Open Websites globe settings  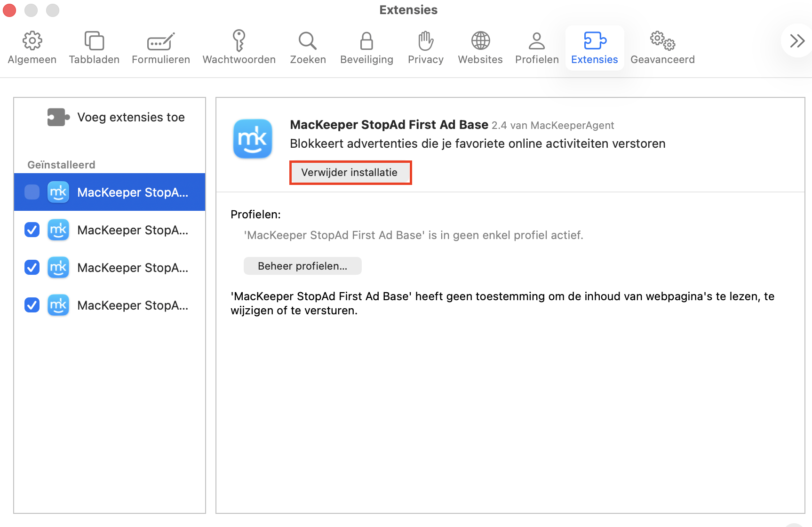pyautogui.click(x=480, y=48)
